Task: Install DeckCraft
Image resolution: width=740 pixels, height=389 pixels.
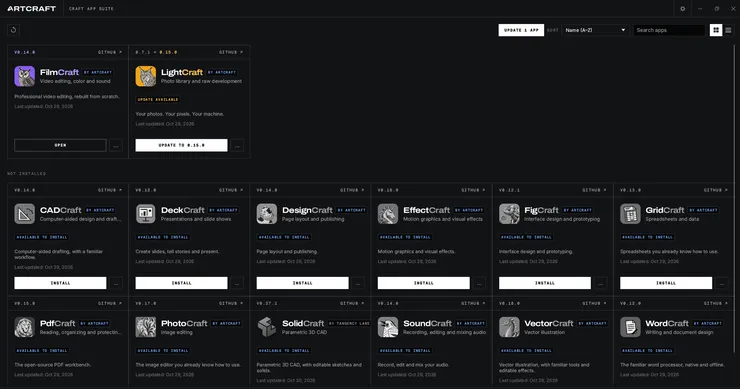Action: click(181, 283)
